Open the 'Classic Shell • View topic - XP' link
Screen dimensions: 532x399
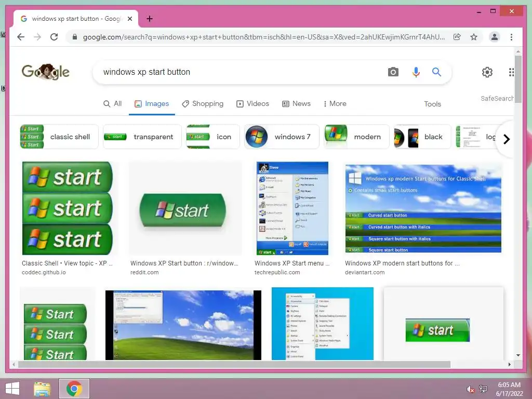(x=67, y=263)
